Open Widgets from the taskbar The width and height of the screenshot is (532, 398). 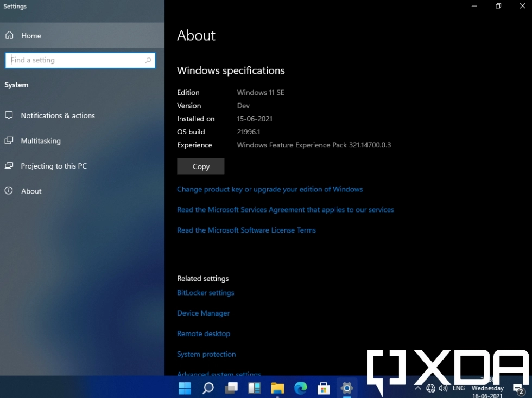point(254,388)
